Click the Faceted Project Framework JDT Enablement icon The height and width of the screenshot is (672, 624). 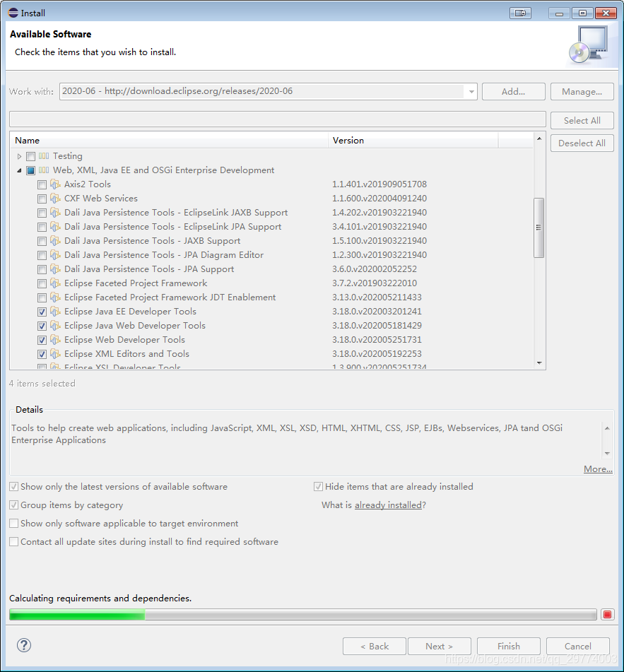pos(55,297)
